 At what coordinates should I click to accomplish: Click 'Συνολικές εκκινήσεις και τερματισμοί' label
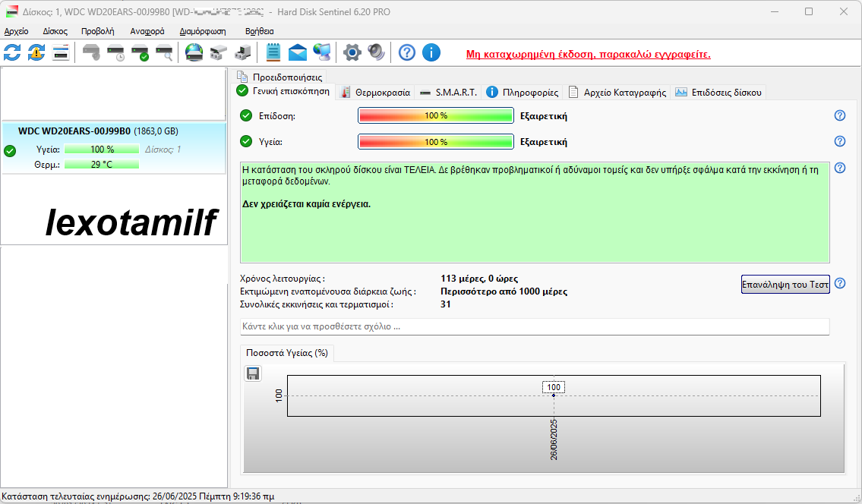(317, 304)
